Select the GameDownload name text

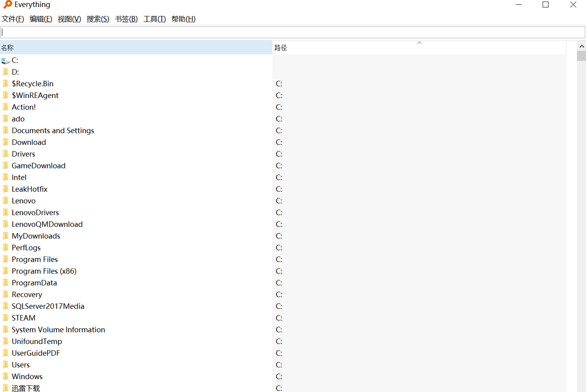click(x=38, y=166)
